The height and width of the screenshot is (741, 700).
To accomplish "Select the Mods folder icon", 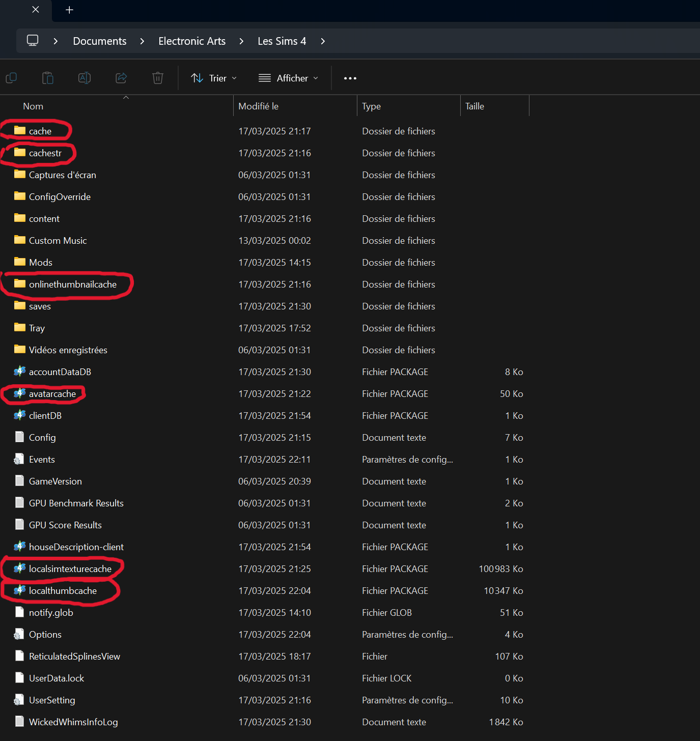I will click(x=20, y=262).
